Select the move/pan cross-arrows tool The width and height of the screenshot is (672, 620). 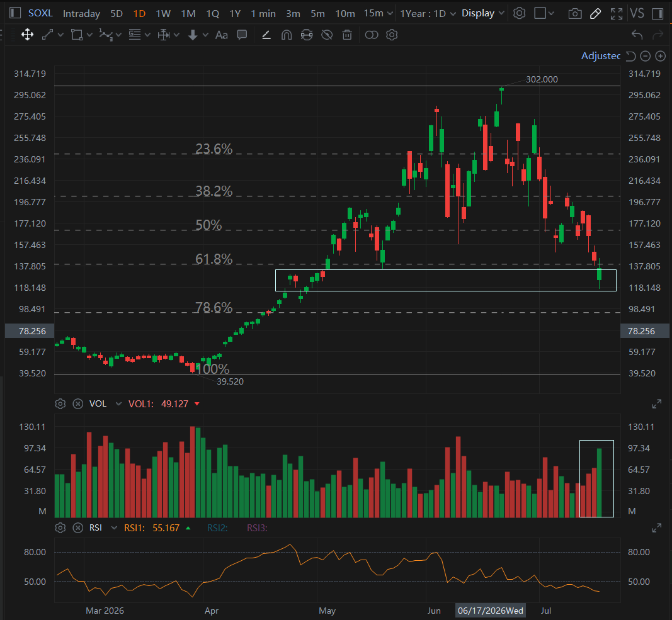[28, 35]
